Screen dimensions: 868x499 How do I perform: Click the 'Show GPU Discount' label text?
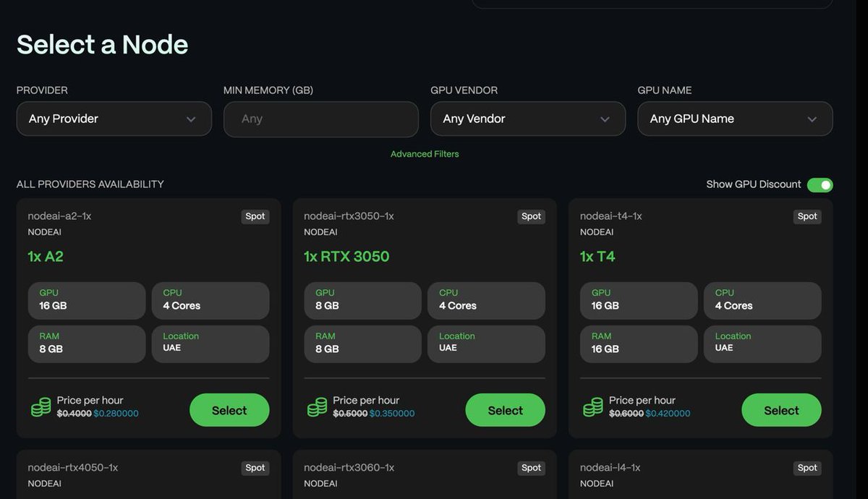click(754, 184)
